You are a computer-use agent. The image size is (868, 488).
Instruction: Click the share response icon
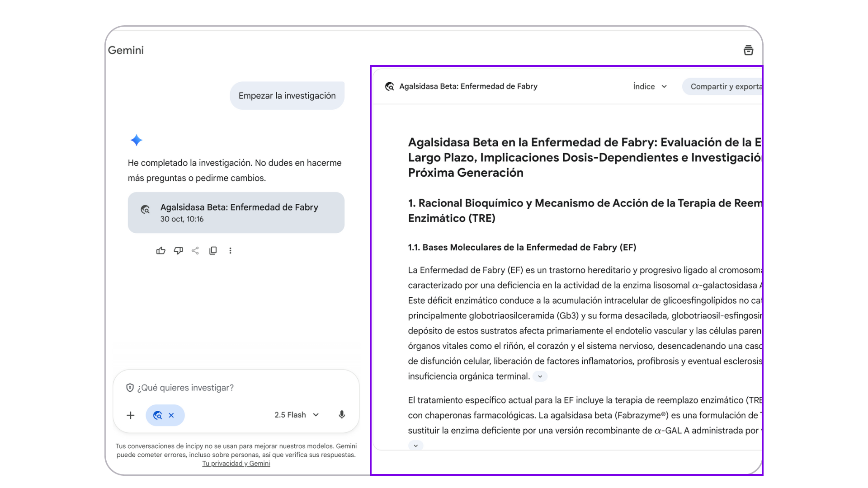(x=195, y=251)
